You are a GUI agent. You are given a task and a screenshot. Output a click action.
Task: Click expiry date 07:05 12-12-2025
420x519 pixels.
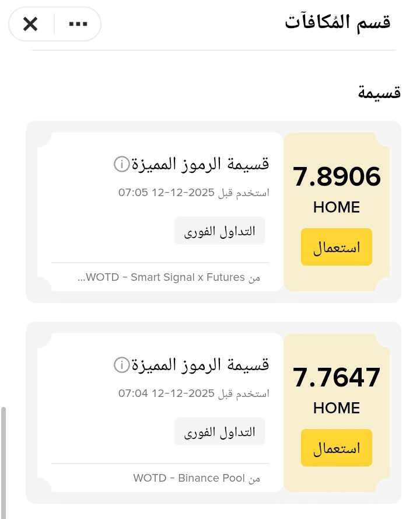(x=166, y=193)
